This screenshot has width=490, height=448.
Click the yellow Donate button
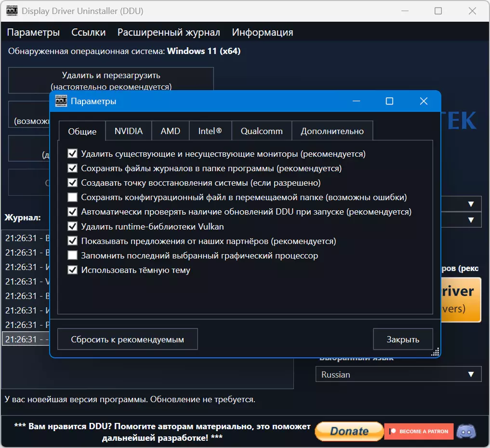(349, 431)
